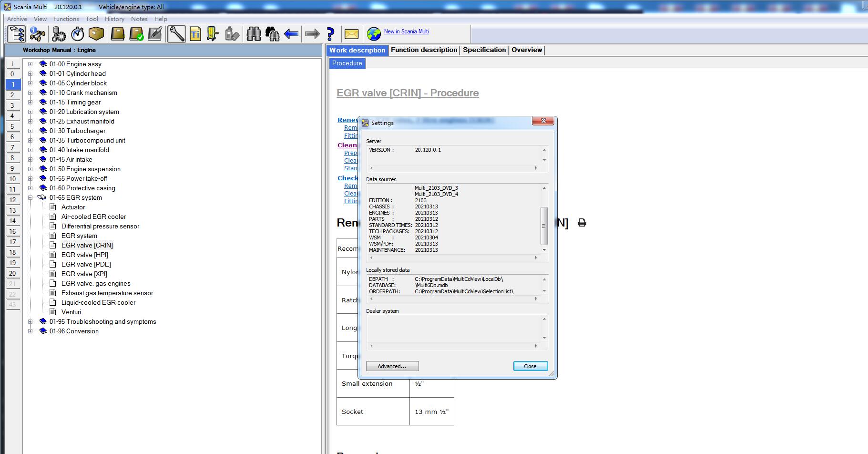Open the Help menu

point(161,19)
